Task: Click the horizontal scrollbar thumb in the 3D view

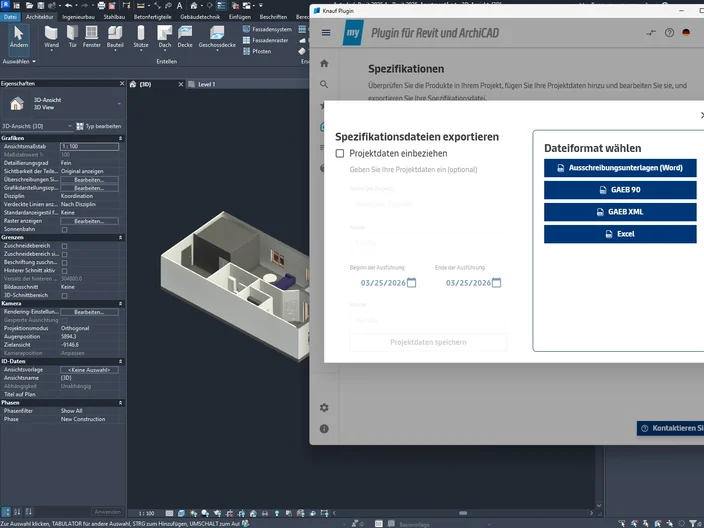Action: click(x=463, y=513)
